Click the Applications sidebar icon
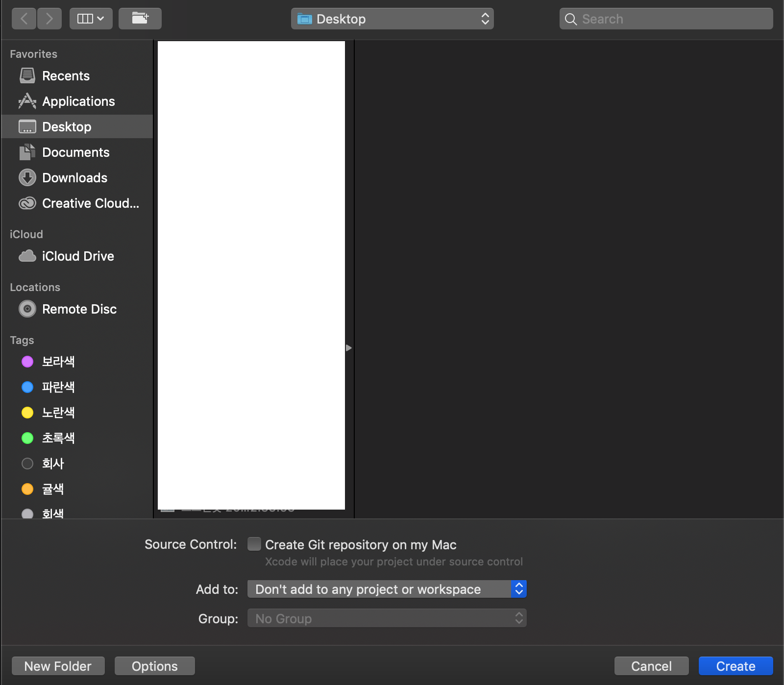Viewport: 784px width, 685px height. pyautogui.click(x=27, y=101)
